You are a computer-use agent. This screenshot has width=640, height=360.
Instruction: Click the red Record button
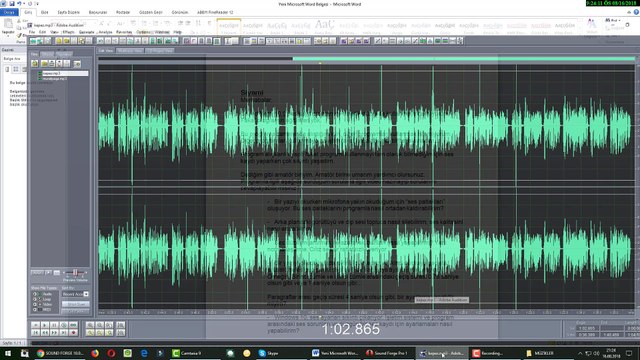point(73,333)
